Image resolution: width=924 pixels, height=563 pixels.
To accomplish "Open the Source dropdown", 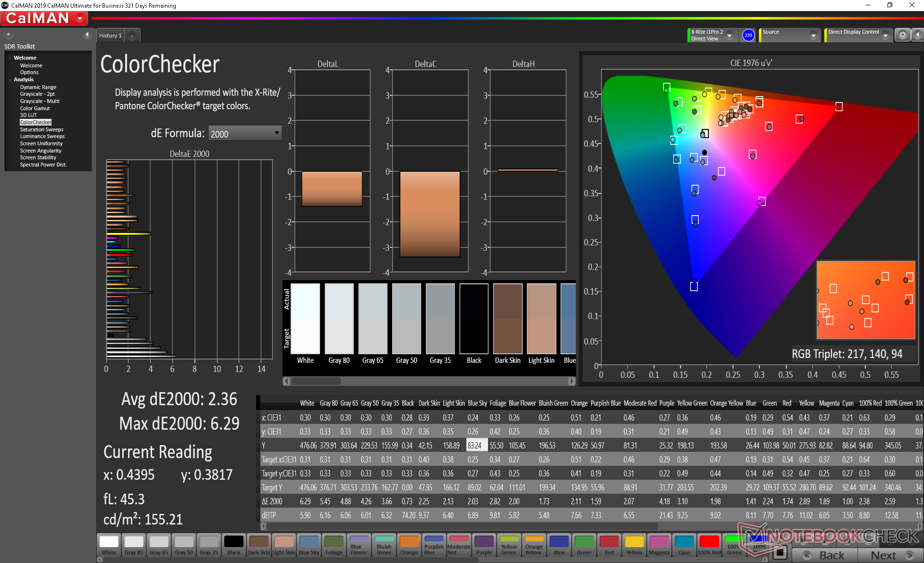I will [x=813, y=35].
